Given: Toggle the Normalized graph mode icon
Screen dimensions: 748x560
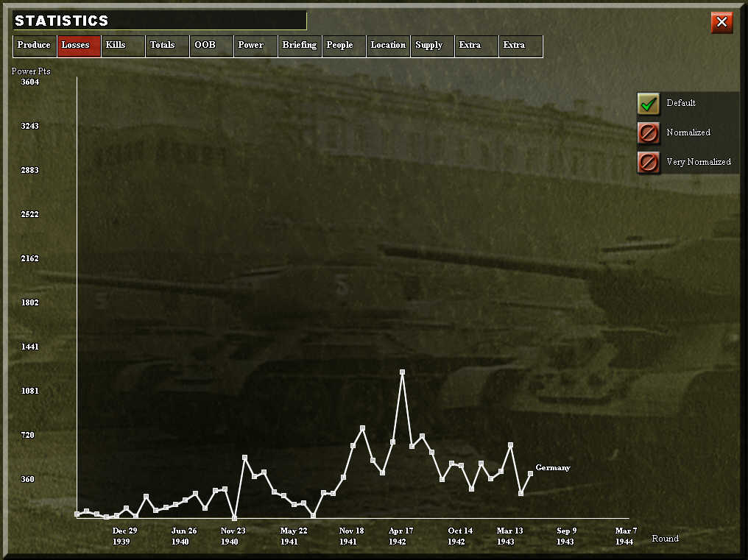Looking at the screenshot, I should [649, 133].
